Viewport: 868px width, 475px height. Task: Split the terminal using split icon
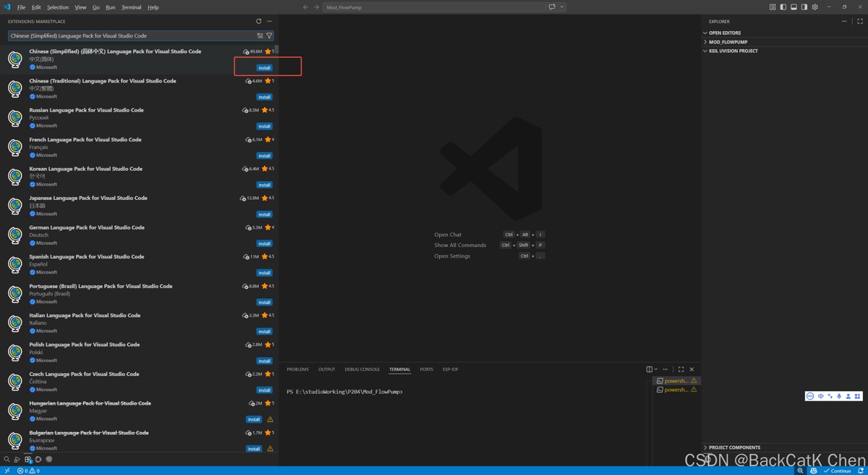pyautogui.click(x=649, y=369)
